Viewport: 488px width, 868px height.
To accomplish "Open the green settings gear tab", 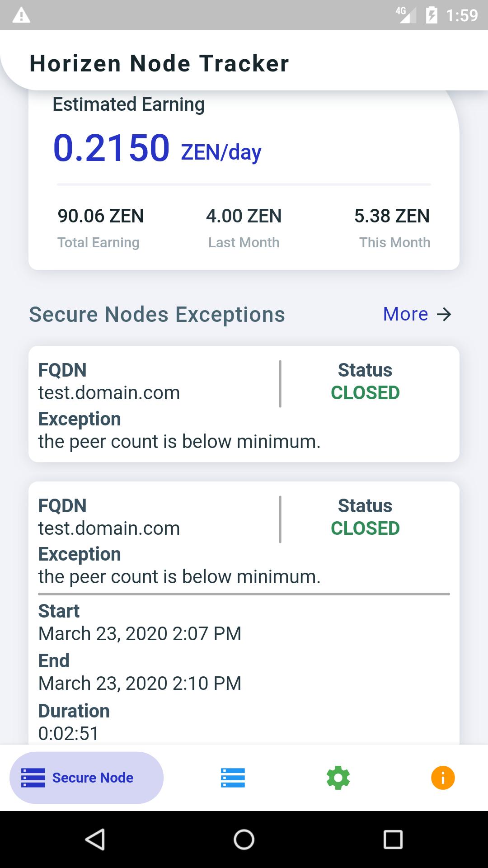I will pyautogui.click(x=338, y=778).
